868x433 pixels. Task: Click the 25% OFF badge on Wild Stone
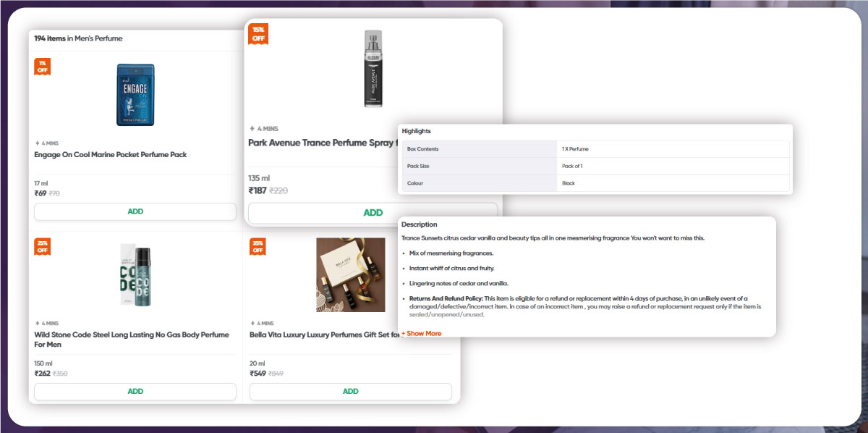point(43,246)
